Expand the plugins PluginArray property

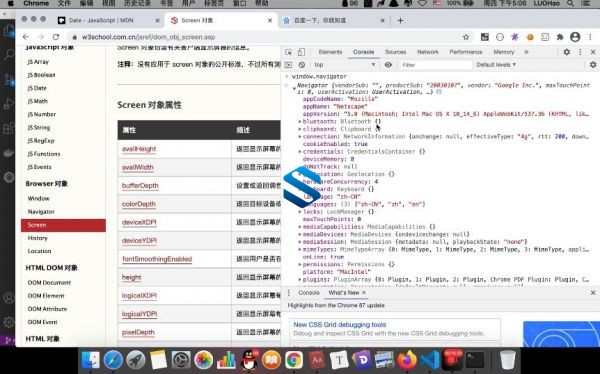300,280
